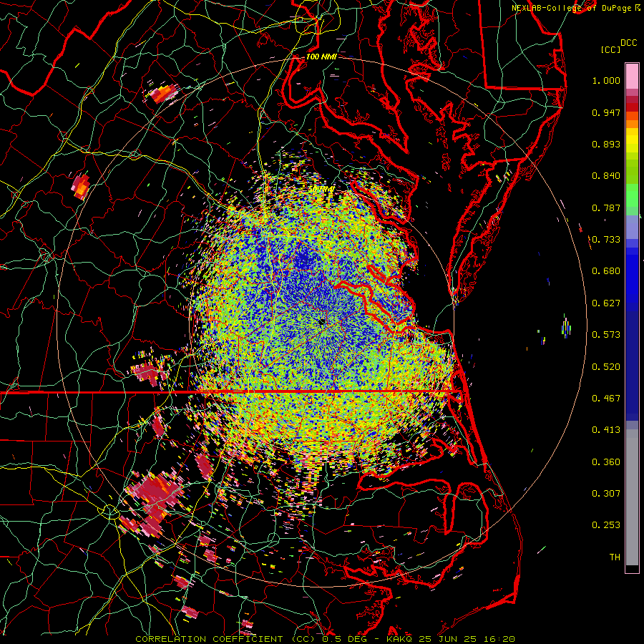Screen dimensions: 644x644
Task: Select the 0.253 scale value
Action: 606,525
